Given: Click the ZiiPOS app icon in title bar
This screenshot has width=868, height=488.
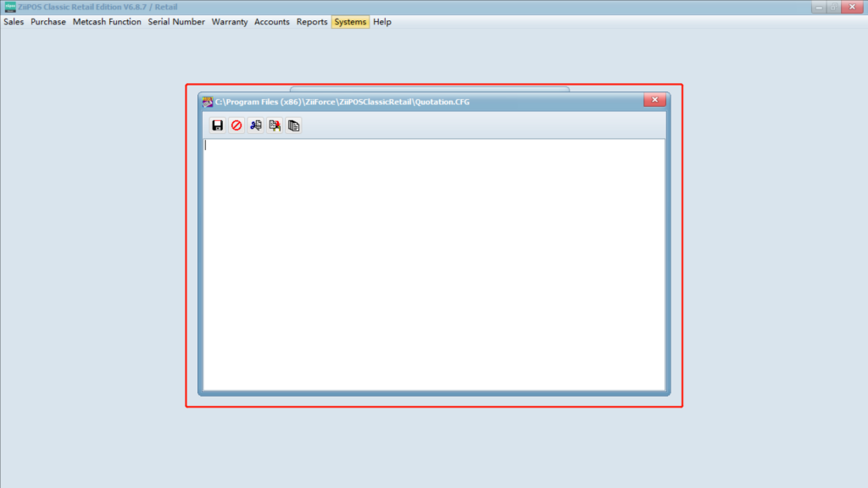Looking at the screenshot, I should [x=10, y=7].
